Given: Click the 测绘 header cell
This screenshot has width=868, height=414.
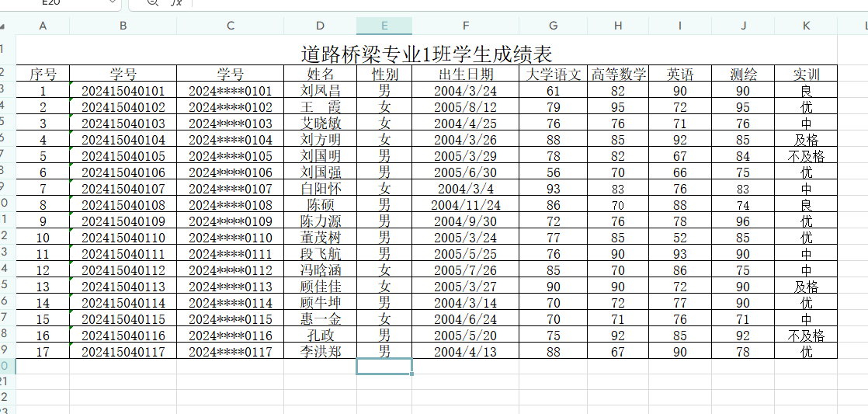Looking at the screenshot, I should click(x=743, y=74).
